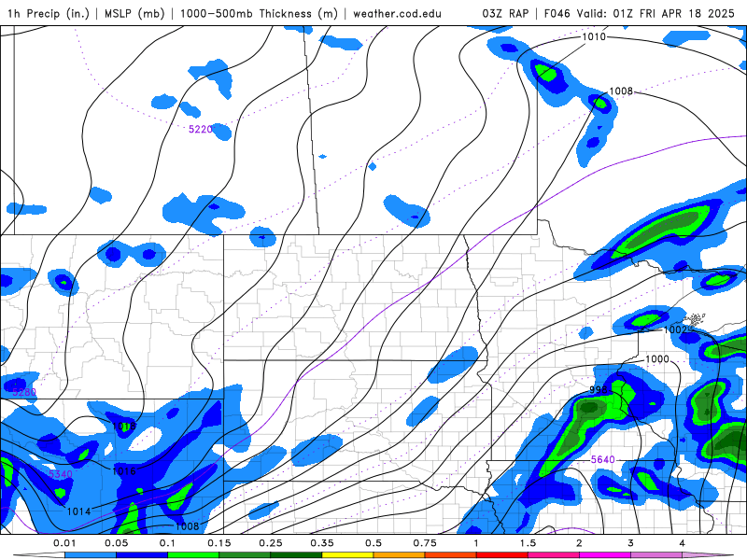Click the 'weather.cod.edu' source text
The width and height of the screenshot is (747, 560).
coord(397,13)
